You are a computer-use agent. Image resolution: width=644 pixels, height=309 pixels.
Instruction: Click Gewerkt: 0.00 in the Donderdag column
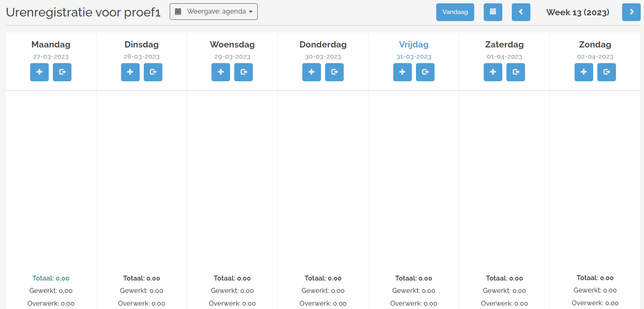point(323,291)
